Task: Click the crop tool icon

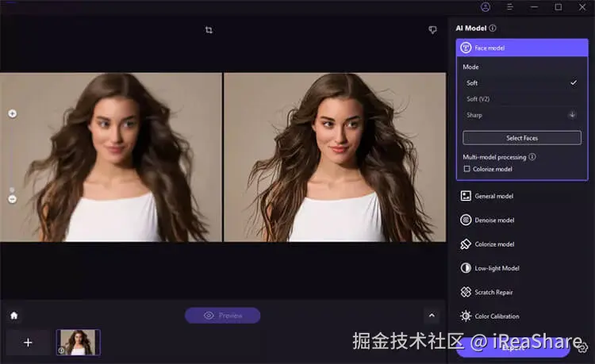Action: tap(209, 30)
